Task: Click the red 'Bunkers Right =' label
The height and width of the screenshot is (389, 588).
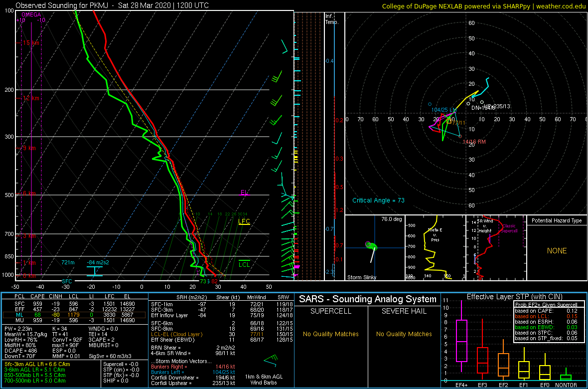Action: 169,366
